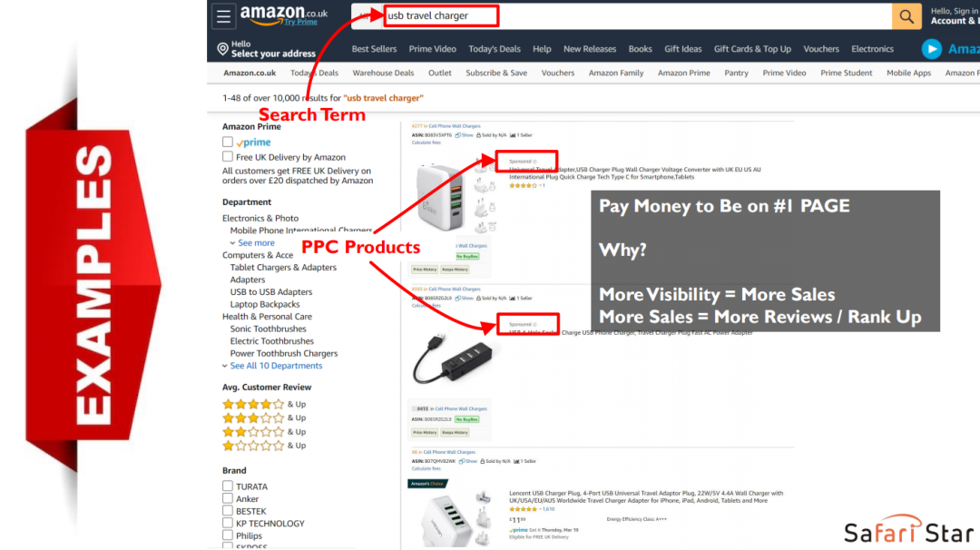Click USB to USB Adapters link
980x550 pixels.
click(270, 292)
